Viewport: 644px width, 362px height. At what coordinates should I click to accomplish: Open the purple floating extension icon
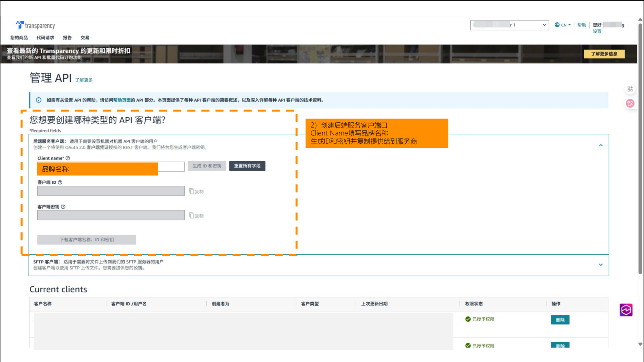pyautogui.click(x=626, y=310)
